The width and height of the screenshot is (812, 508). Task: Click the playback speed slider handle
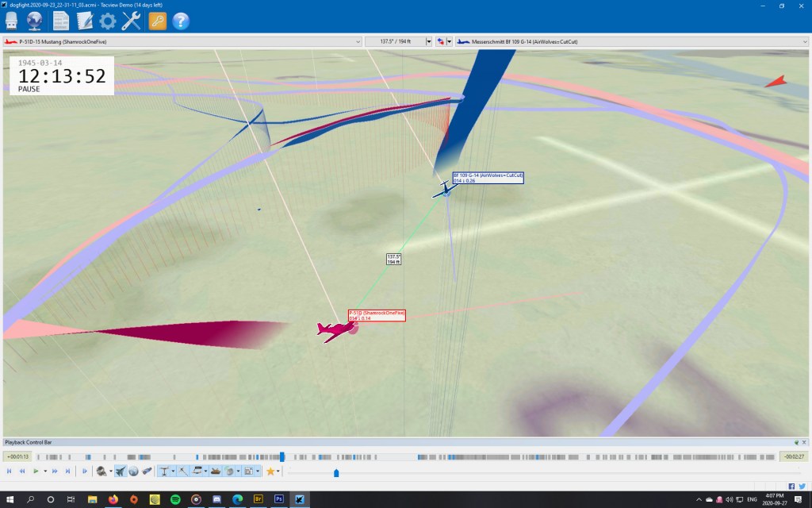click(x=336, y=473)
